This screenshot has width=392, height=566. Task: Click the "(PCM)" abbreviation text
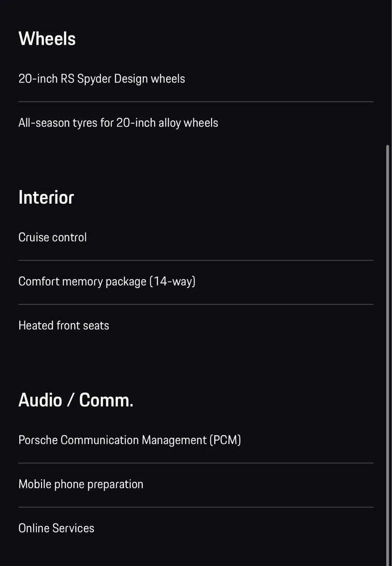point(225,440)
